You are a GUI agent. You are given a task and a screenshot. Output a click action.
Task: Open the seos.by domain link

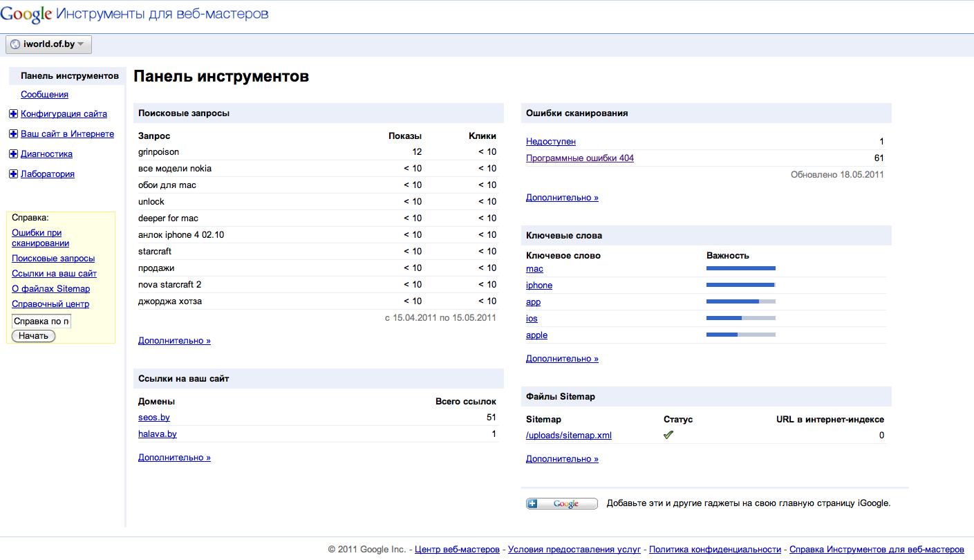click(x=154, y=418)
